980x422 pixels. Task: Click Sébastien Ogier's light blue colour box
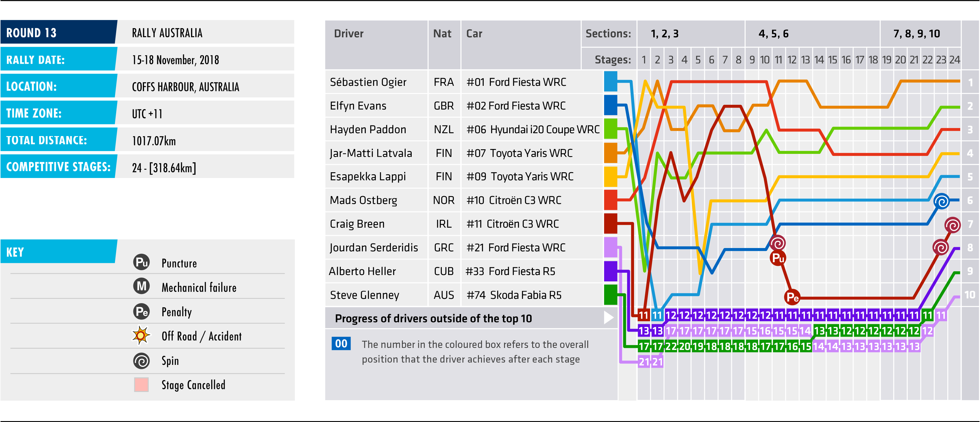(610, 82)
